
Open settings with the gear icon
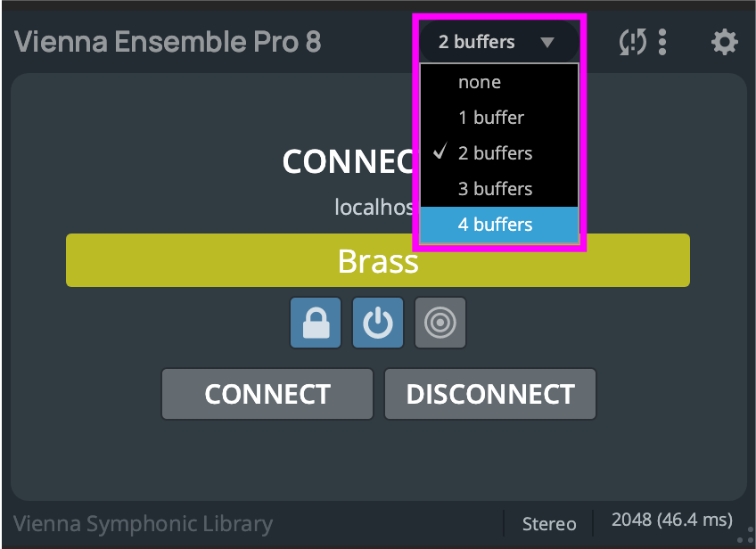pyautogui.click(x=724, y=42)
